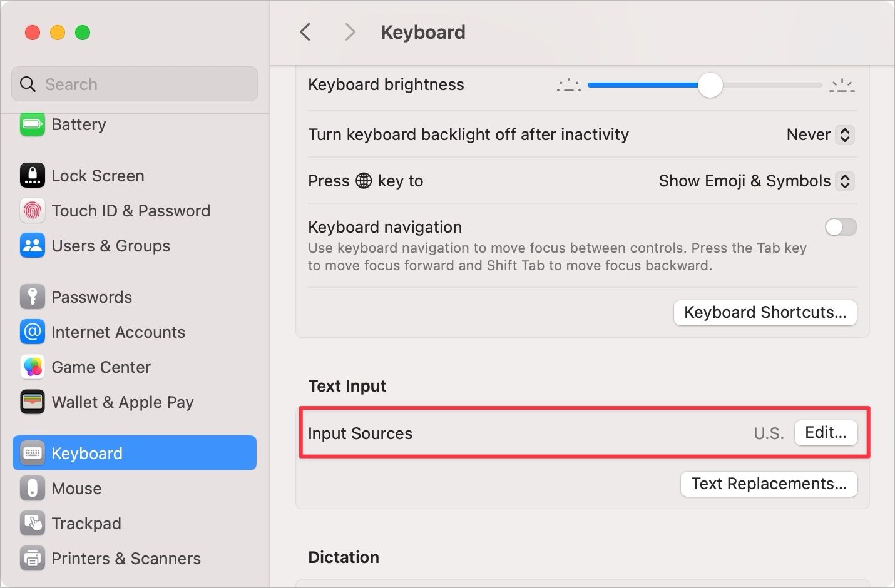The width and height of the screenshot is (895, 588).
Task: Open the keyboard backlight inactivity dropdown set to Never
Action: pyautogui.click(x=819, y=134)
